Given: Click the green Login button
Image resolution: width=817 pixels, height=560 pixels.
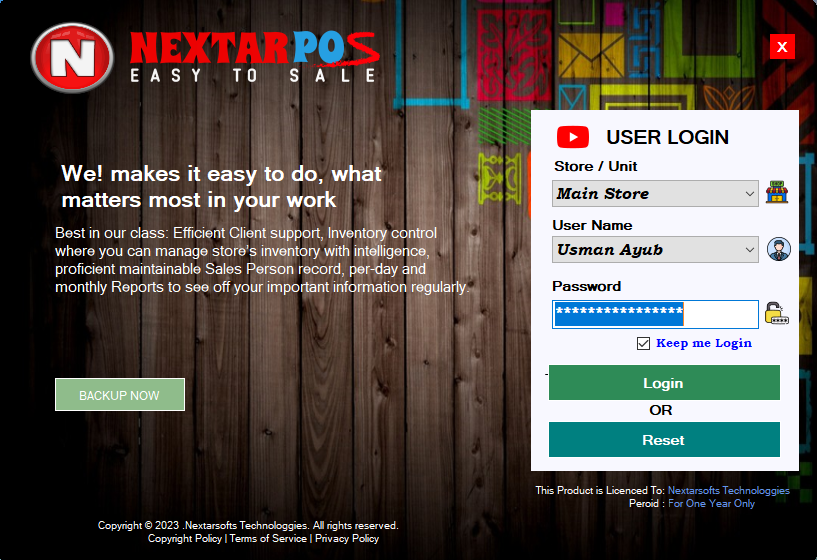Looking at the screenshot, I should point(664,383).
